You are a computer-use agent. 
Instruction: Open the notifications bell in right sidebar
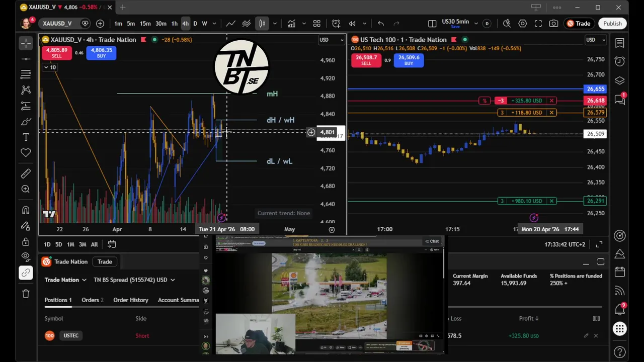620,309
